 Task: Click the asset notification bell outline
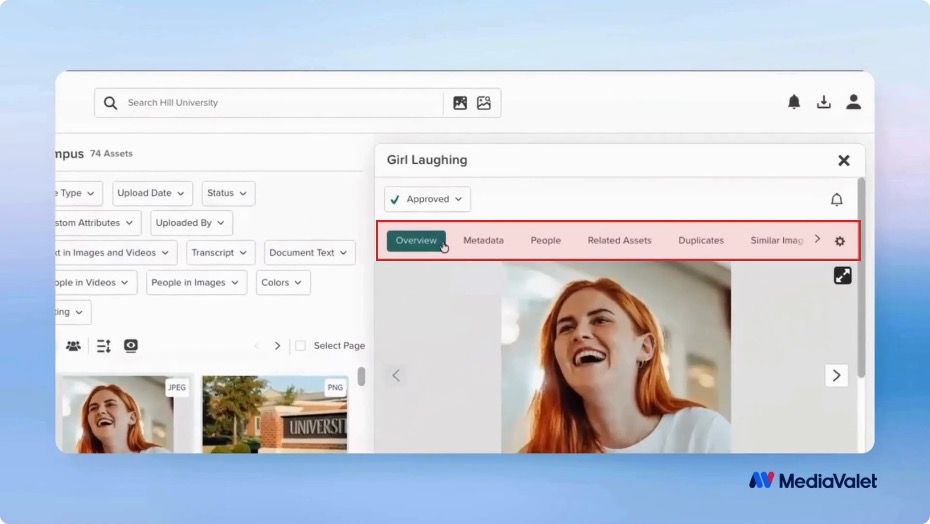836,199
